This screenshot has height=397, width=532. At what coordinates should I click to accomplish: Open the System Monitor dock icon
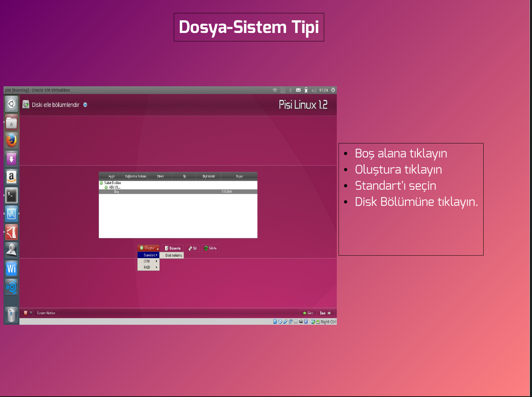tap(11, 213)
